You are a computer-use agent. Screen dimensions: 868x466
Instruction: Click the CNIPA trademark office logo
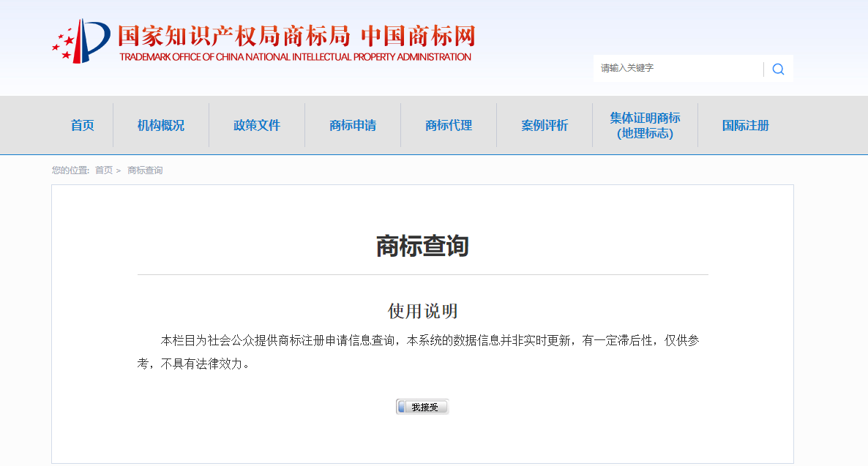81,42
